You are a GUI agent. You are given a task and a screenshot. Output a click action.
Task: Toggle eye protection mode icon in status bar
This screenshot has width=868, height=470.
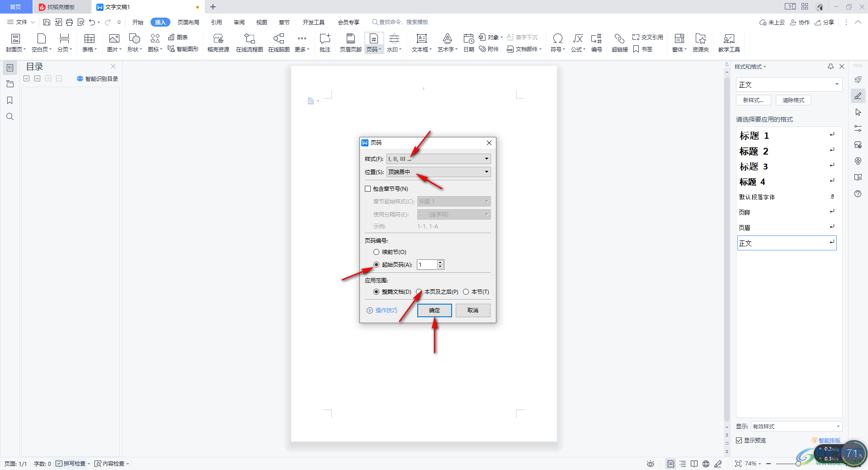[x=651, y=464]
